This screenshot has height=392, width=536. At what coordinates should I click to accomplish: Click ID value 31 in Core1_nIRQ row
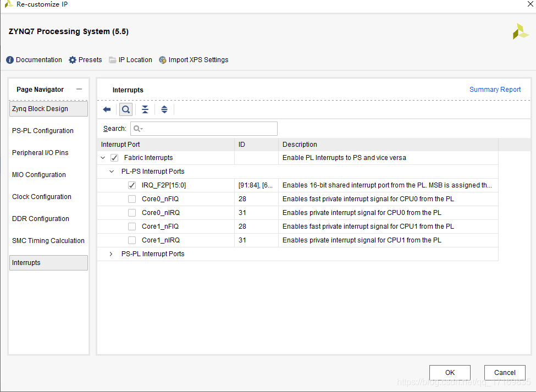point(242,240)
